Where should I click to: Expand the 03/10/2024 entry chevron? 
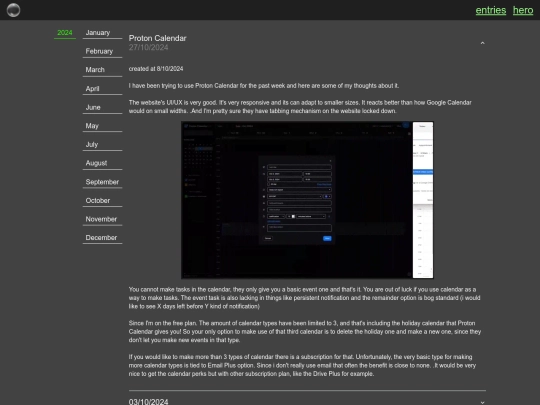click(482, 402)
